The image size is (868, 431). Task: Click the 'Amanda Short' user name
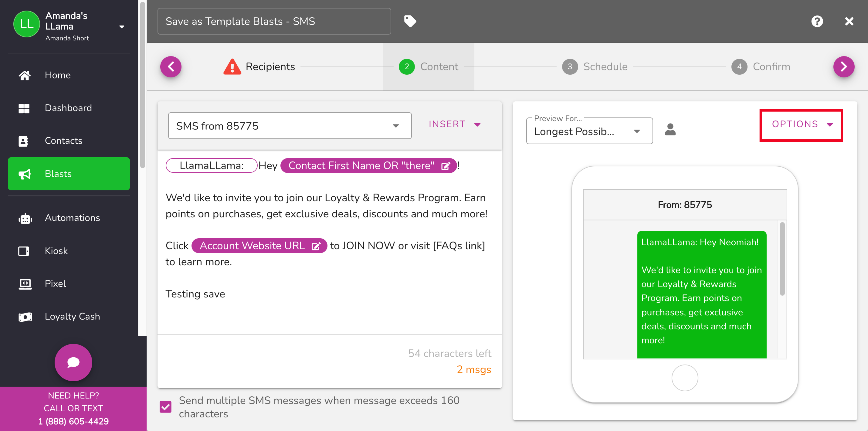pyautogui.click(x=67, y=38)
